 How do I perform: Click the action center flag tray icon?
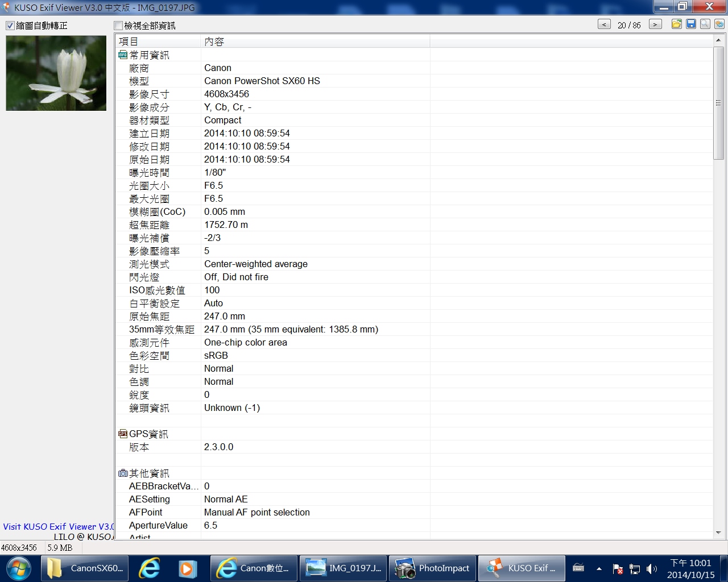click(618, 569)
